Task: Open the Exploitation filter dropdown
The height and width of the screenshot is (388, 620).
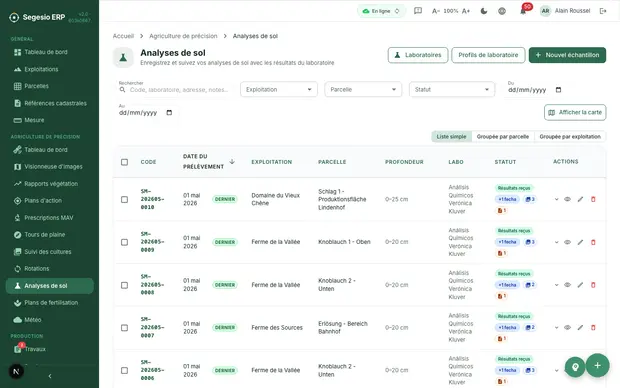Action: [x=279, y=89]
